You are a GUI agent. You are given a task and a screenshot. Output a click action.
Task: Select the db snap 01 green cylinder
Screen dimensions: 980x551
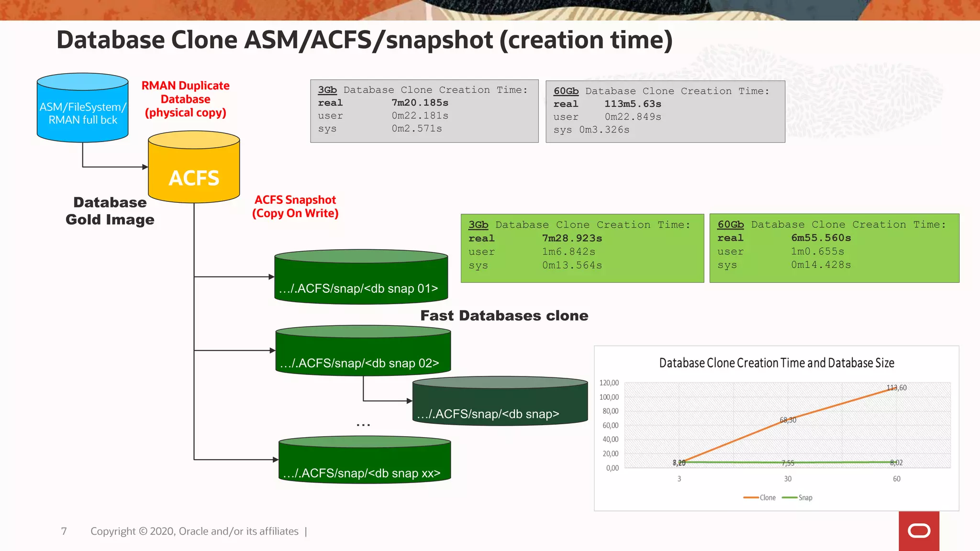(x=361, y=276)
